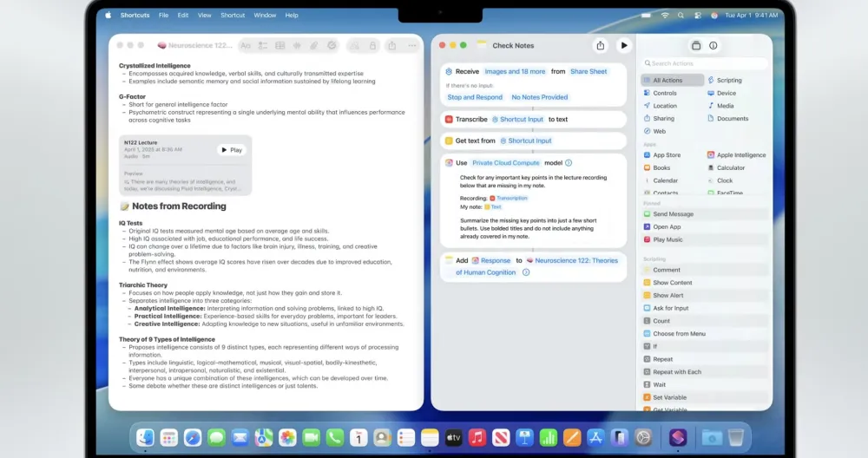
Task: Share the Check Notes shortcut
Action: pyautogui.click(x=601, y=45)
